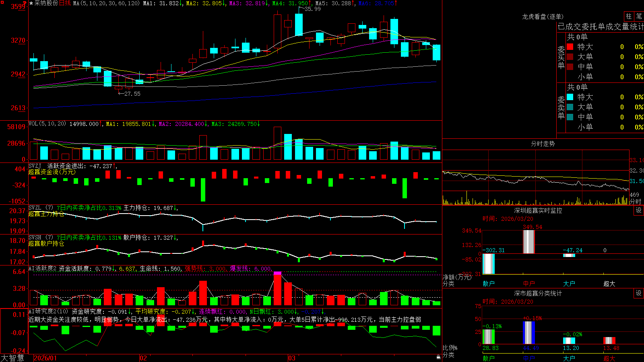Click the 强势线: 3.000 label
644x362 pixels.
[x=206, y=269]
